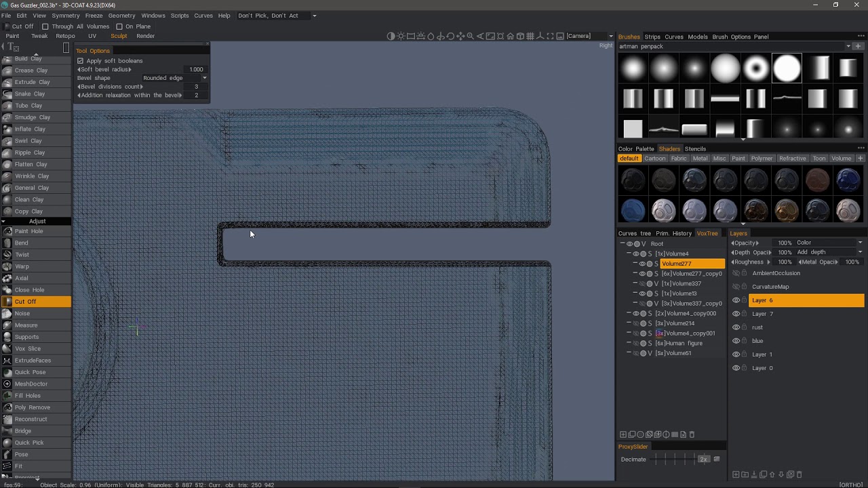Hide the Layer 0 eye icon
The width and height of the screenshot is (868, 488).
[736, 368]
